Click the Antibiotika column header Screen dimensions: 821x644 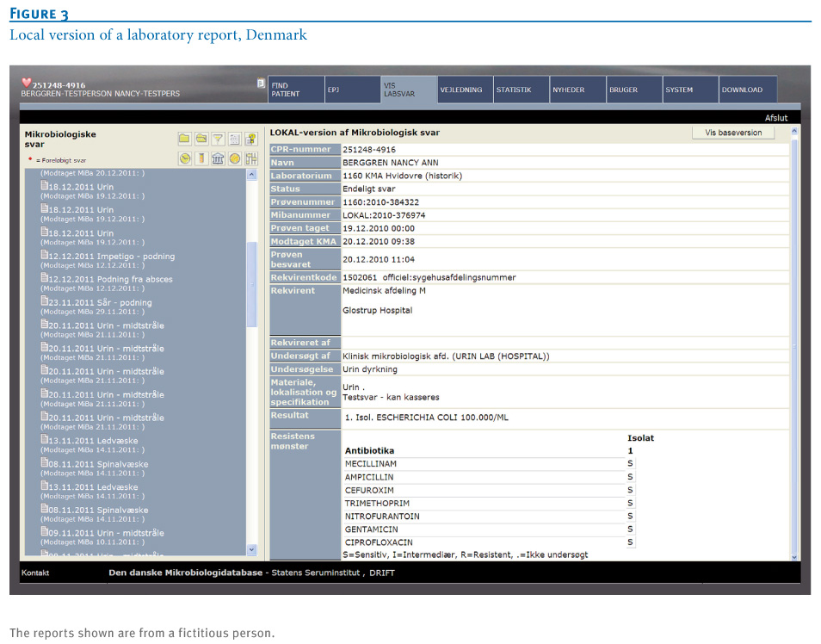point(370,450)
